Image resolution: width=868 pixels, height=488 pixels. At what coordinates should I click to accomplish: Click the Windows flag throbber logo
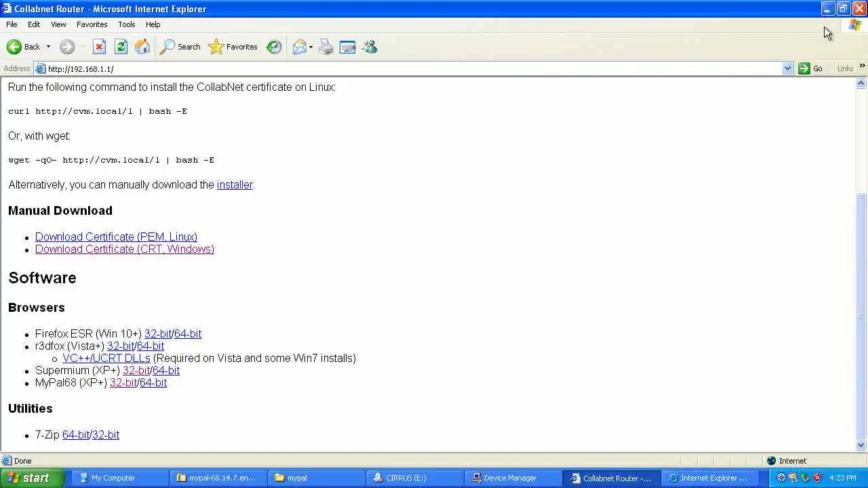click(854, 25)
